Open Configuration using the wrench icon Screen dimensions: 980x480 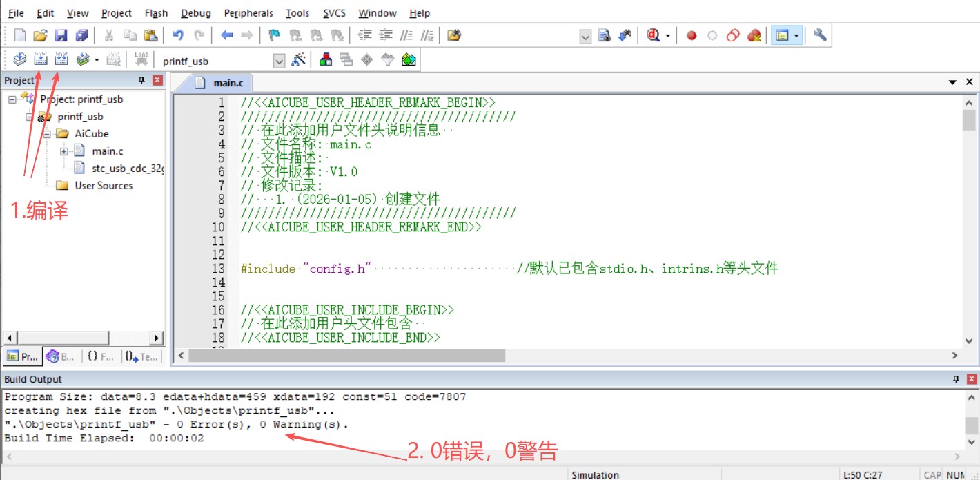820,35
